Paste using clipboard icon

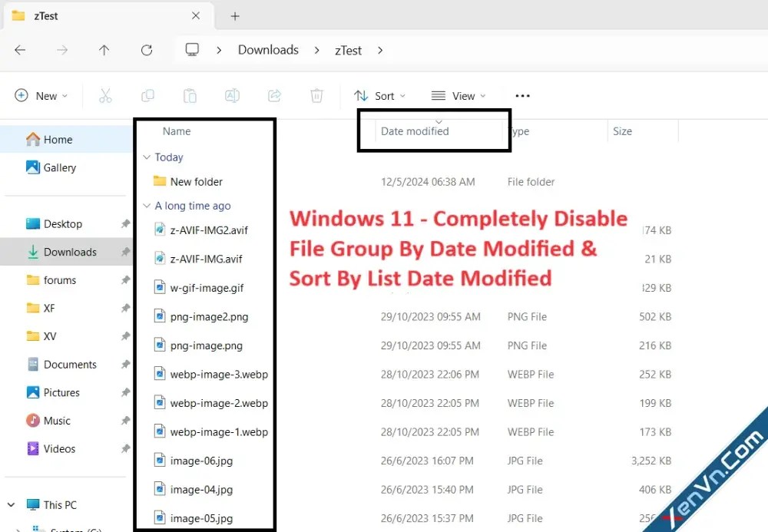190,95
